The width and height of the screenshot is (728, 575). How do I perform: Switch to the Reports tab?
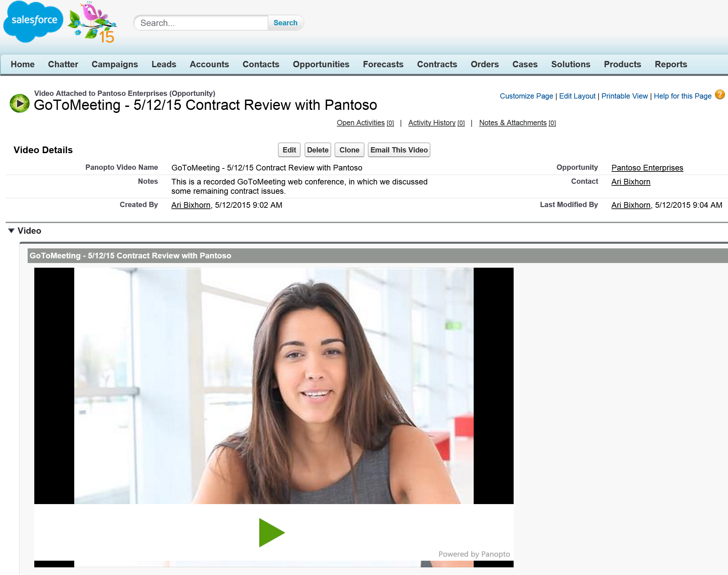[671, 64]
